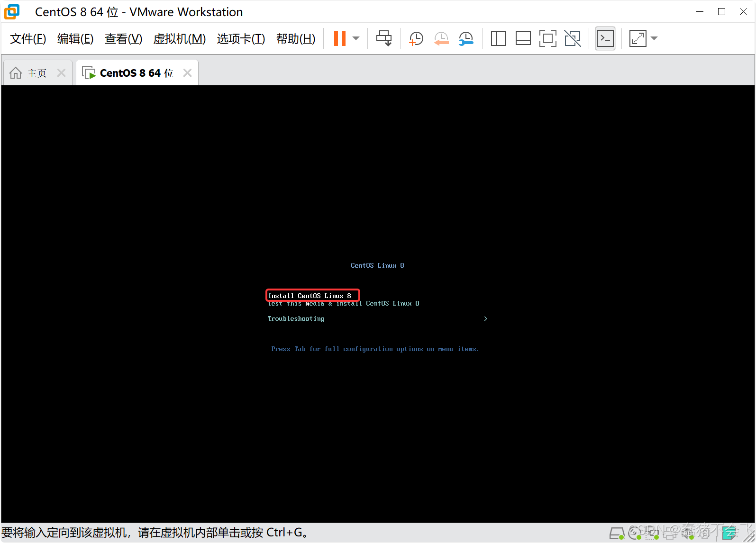Viewport: 756px width, 543px height.
Task: Select the Troubleshooting boot menu entry
Action: pos(296,319)
